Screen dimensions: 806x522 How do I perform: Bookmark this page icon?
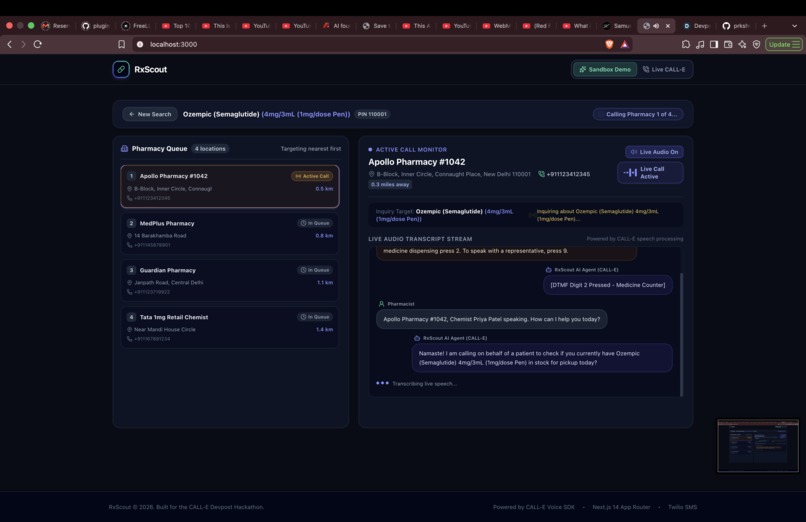[121, 44]
